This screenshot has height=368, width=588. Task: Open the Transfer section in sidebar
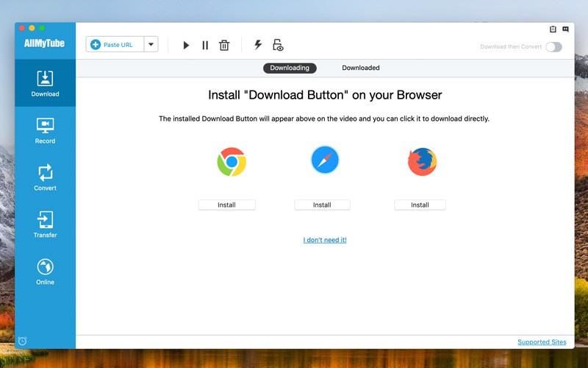pos(45,224)
